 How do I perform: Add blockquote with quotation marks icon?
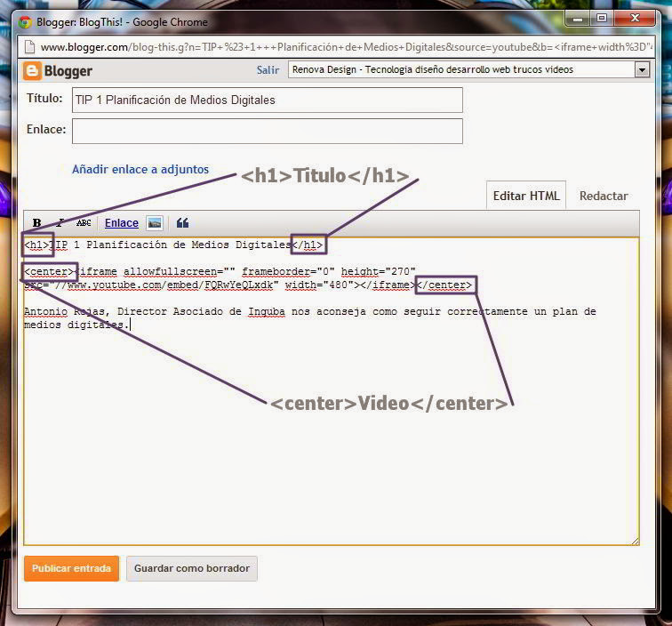point(182,223)
